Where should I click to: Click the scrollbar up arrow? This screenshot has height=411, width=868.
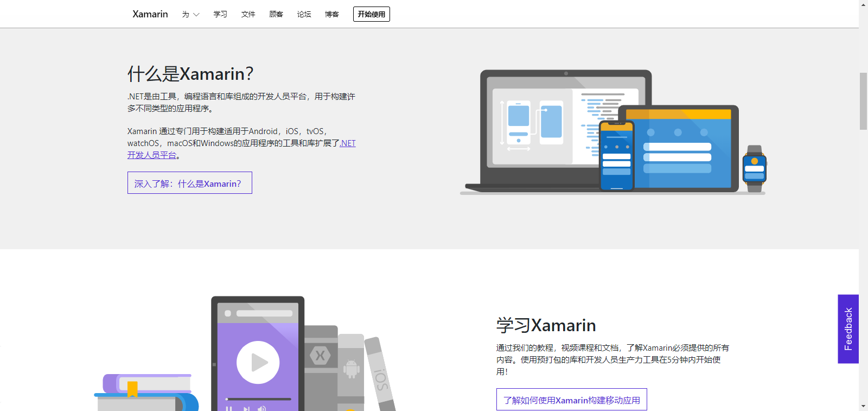pyautogui.click(x=863, y=4)
